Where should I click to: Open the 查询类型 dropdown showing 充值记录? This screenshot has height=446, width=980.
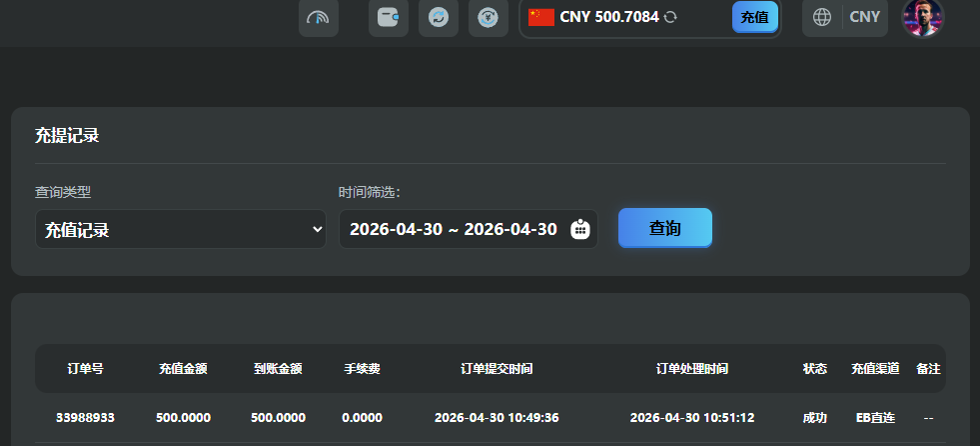[x=181, y=229]
